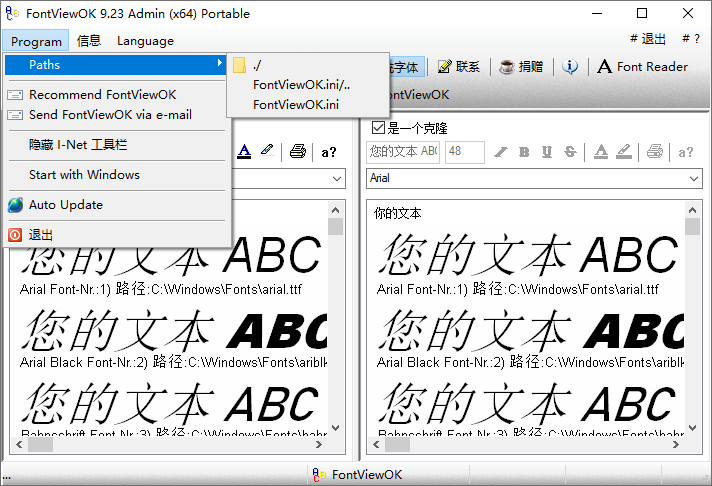The image size is (712, 486).
Task: Toggle italic in right panel
Action: click(x=500, y=152)
